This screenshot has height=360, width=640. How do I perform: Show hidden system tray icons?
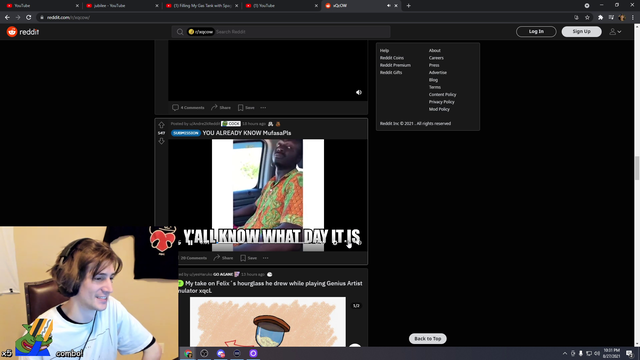click(565, 353)
